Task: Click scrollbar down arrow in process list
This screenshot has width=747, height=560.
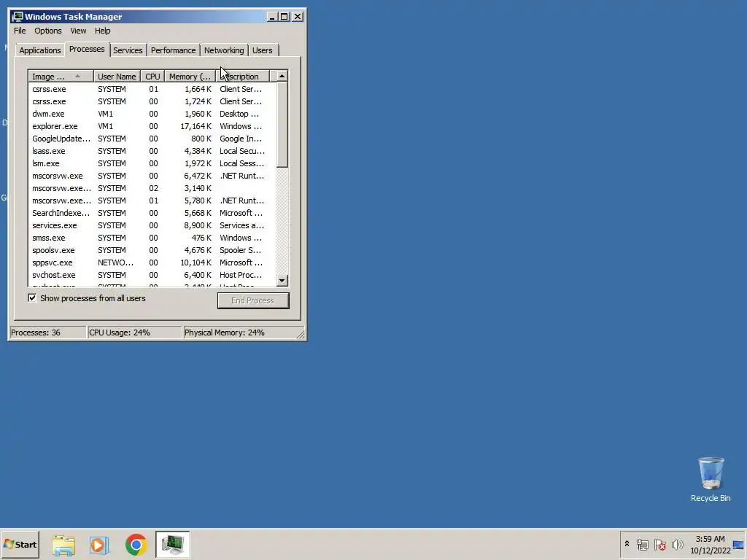Action: pos(282,281)
